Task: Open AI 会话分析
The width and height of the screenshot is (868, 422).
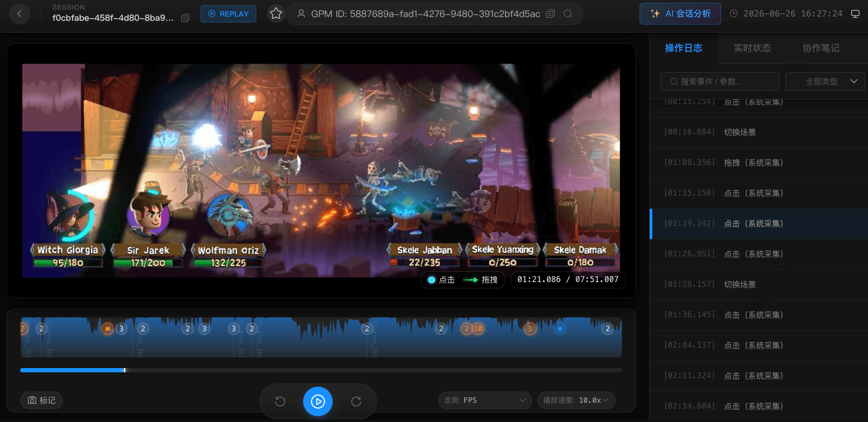Action: (680, 14)
